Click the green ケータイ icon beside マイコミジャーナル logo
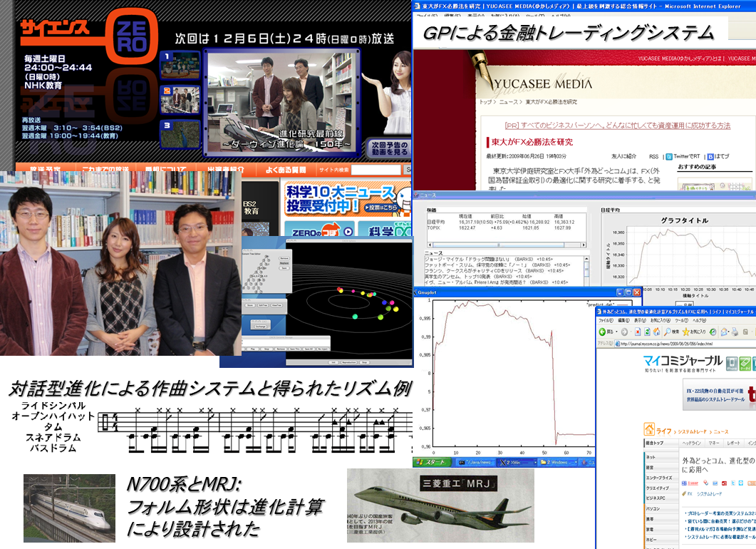 tap(745, 364)
